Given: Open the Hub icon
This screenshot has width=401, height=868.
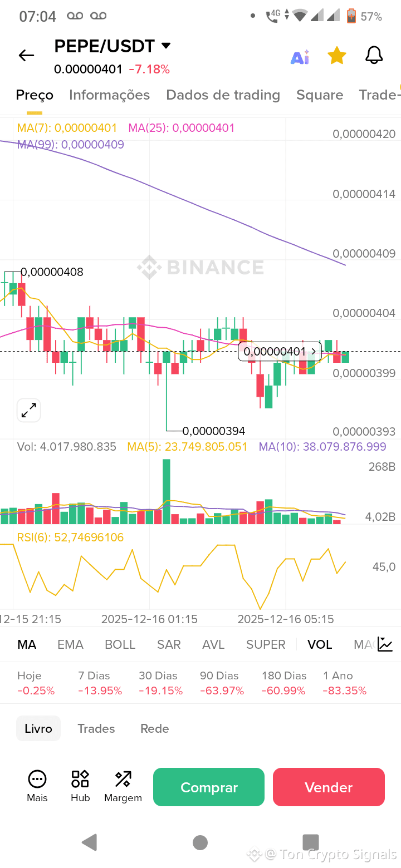Looking at the screenshot, I should 80,786.
